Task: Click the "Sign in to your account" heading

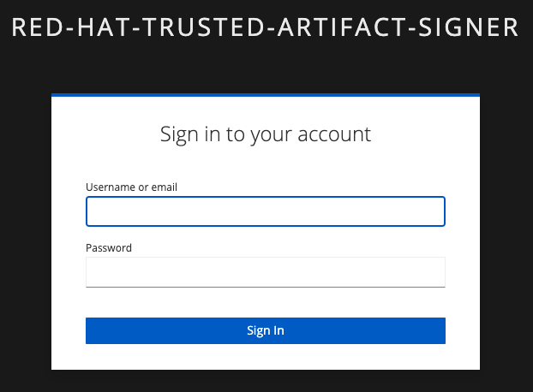Action: (266, 134)
